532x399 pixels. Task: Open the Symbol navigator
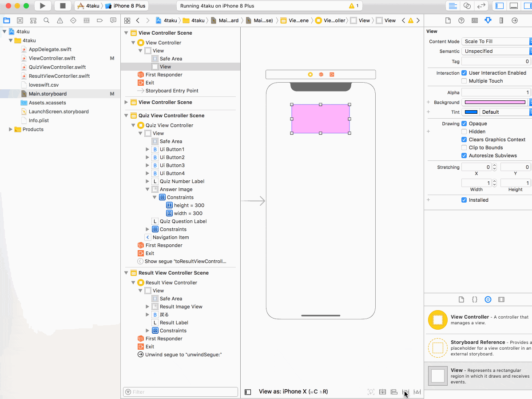click(33, 20)
